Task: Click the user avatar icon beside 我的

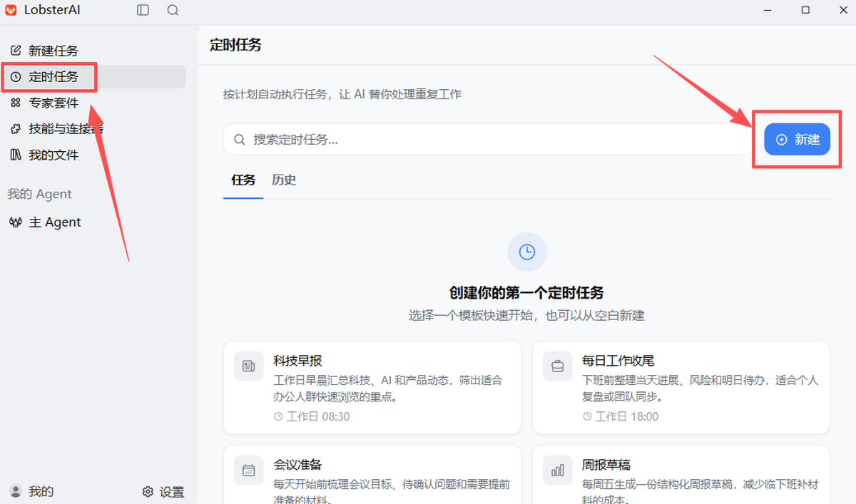Action: pyautogui.click(x=15, y=491)
